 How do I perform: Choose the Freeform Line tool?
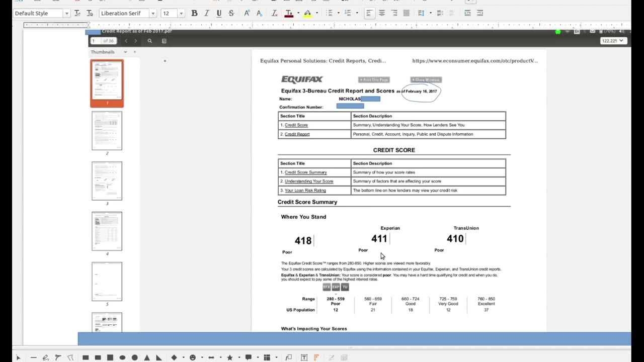pyautogui.click(x=45, y=357)
